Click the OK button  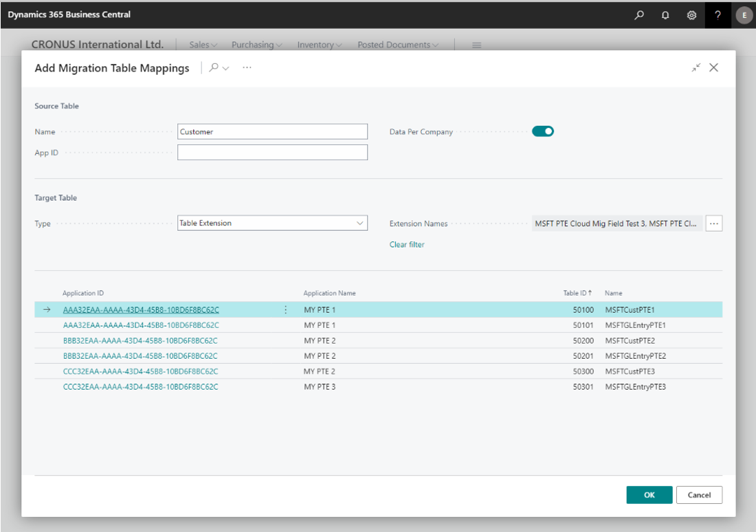coord(649,495)
